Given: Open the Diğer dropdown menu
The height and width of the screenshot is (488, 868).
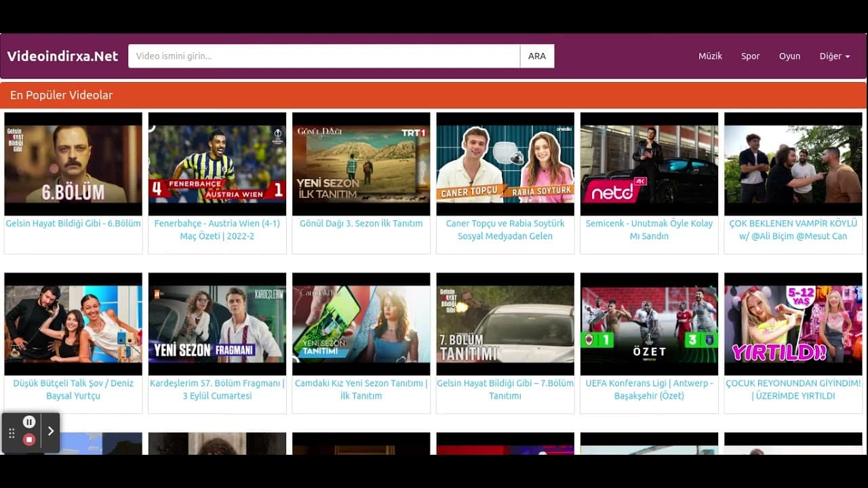Looking at the screenshot, I should point(835,56).
